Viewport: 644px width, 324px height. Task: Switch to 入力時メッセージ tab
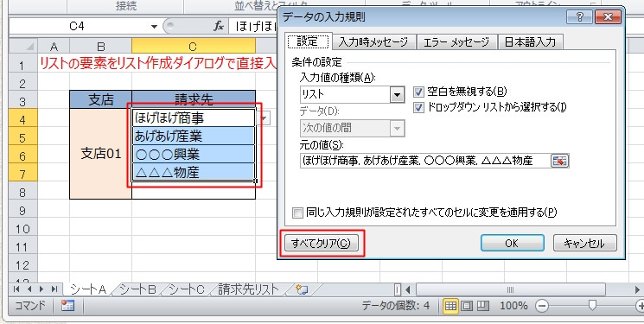pos(373,41)
